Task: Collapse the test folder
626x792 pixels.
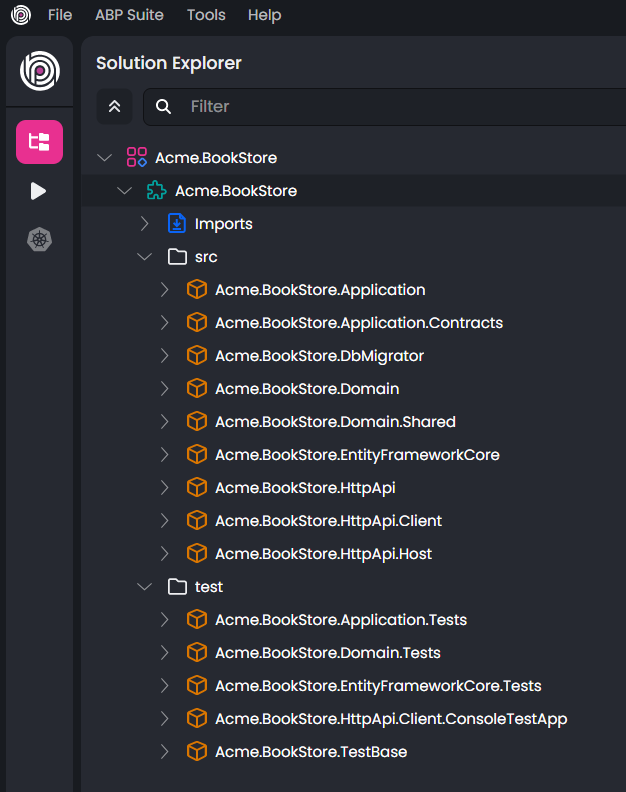Action: click(x=145, y=587)
